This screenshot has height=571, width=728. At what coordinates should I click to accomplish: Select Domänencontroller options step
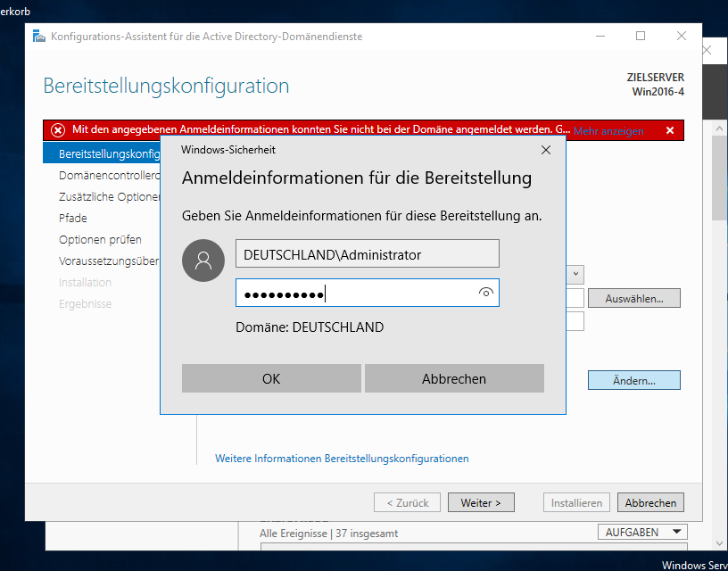[109, 175]
